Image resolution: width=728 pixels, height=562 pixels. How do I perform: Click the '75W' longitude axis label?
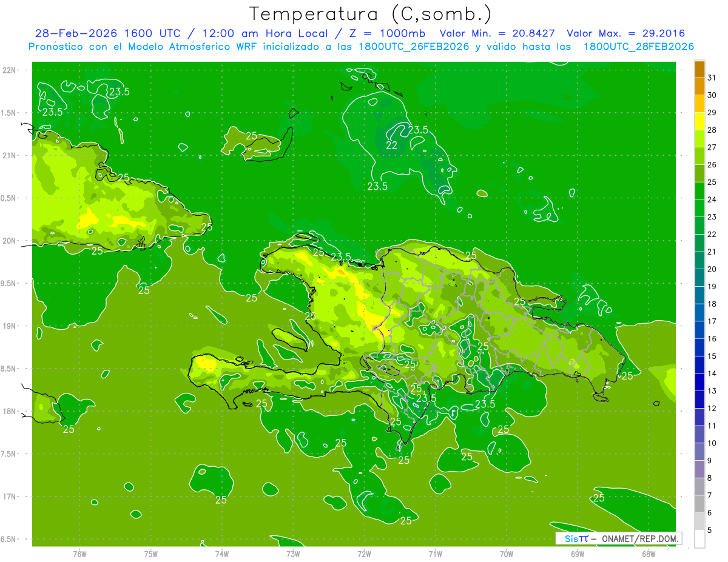[x=151, y=554]
